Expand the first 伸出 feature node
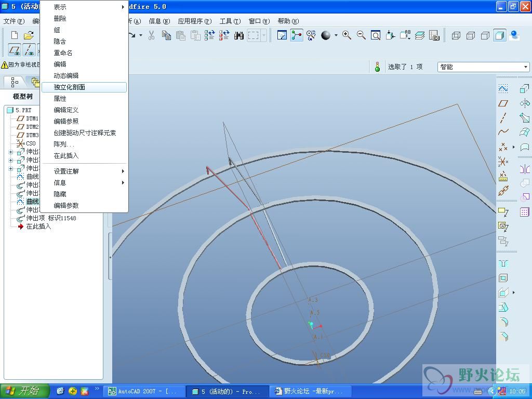Viewport: 532px width, 399px height. pos(11,152)
